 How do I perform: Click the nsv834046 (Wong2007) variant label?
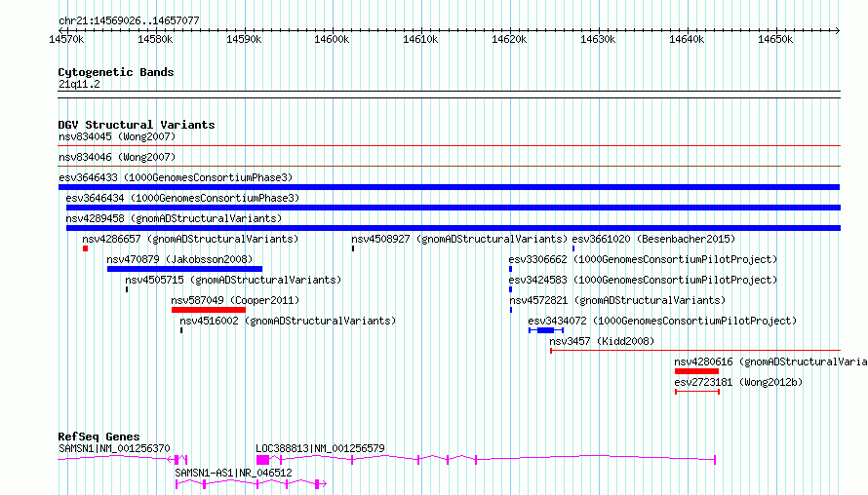[117, 157]
